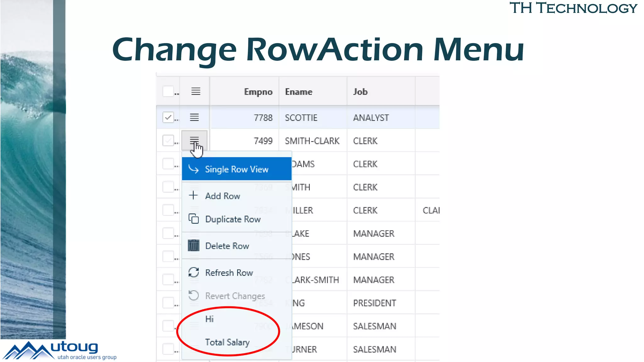Viewport: 644px width, 362px height.
Task: Choose Duplicate Row from the menu
Action: coord(237,219)
